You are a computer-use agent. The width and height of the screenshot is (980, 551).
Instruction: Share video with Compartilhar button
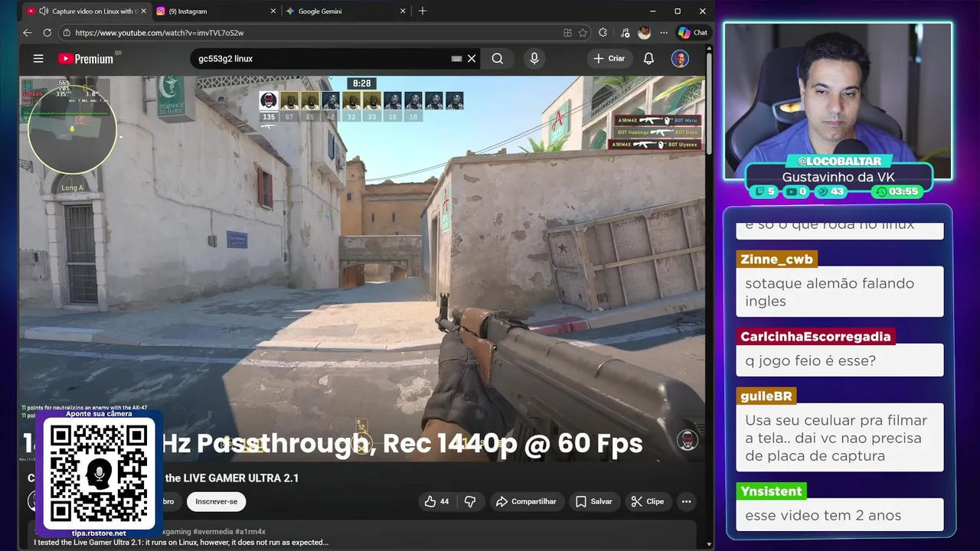(526, 501)
